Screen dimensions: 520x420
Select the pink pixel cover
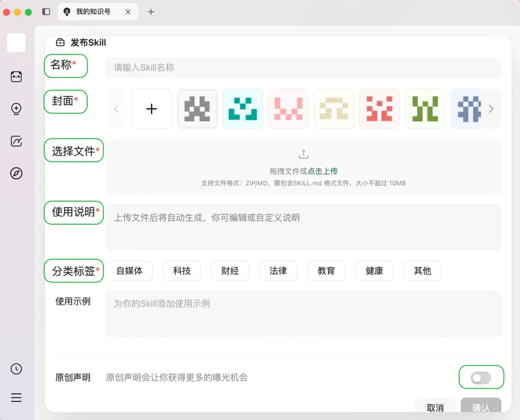pos(288,109)
